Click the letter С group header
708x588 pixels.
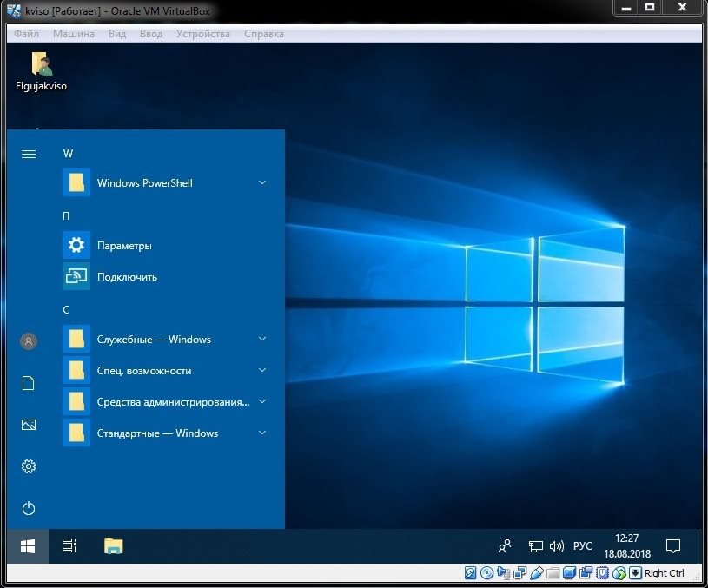(x=66, y=310)
